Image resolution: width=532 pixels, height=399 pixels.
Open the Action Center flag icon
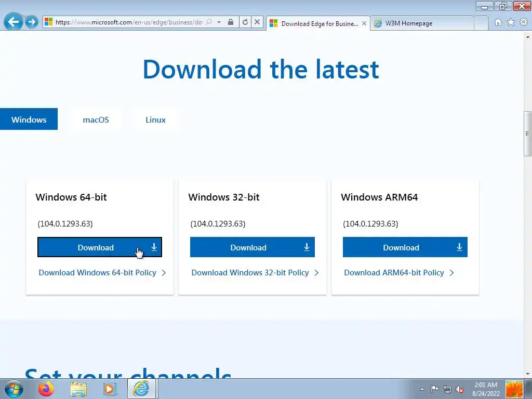tap(434, 389)
